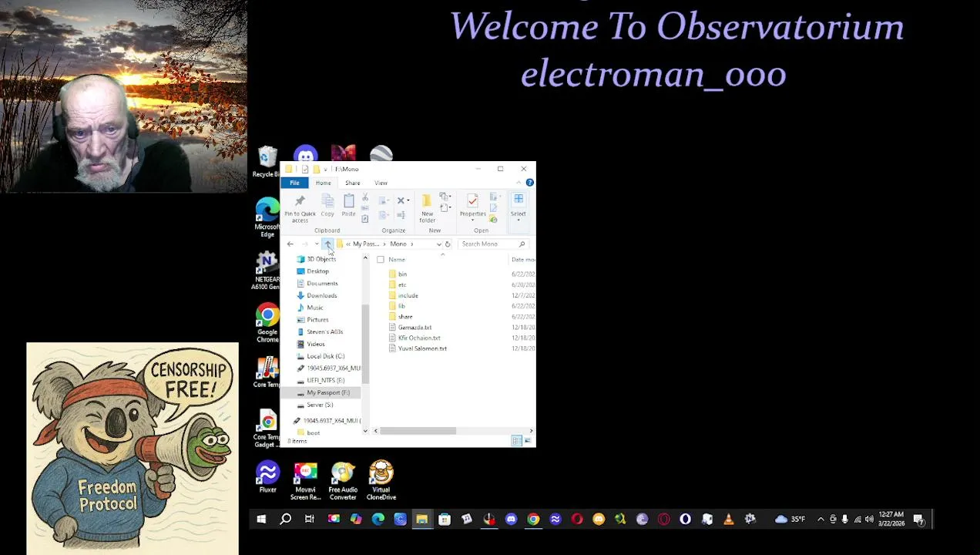Select My Passport (F:) in navigation pane
Screen dimensions: 980x555
click(327, 392)
